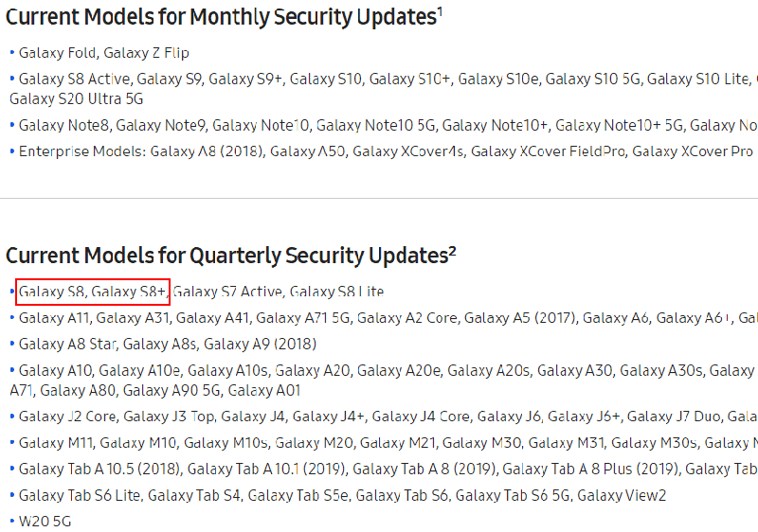
Task: Click the "Galaxy J2 Core" model name
Action: [67, 417]
